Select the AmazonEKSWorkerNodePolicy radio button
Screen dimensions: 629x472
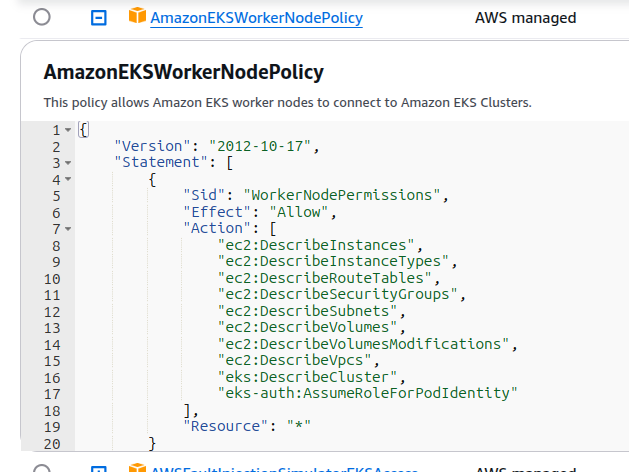(x=42, y=17)
